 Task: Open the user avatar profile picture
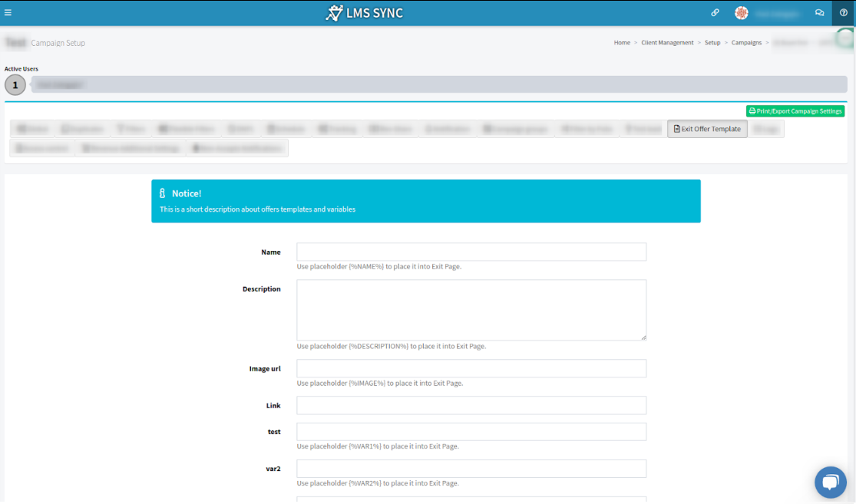click(741, 13)
